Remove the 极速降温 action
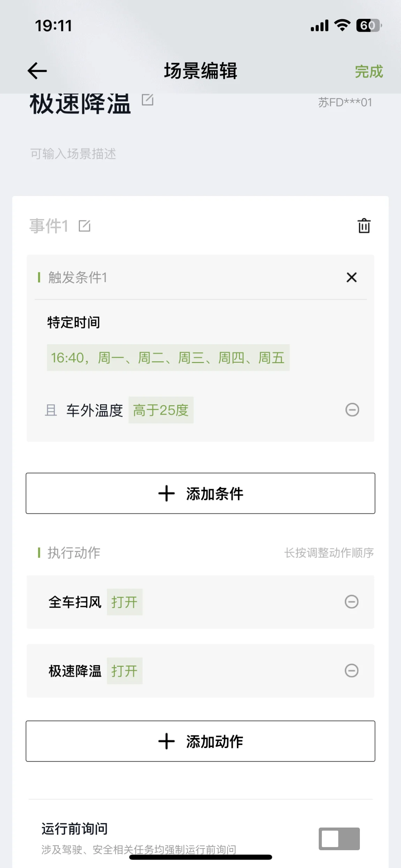401x868 pixels. click(351, 671)
